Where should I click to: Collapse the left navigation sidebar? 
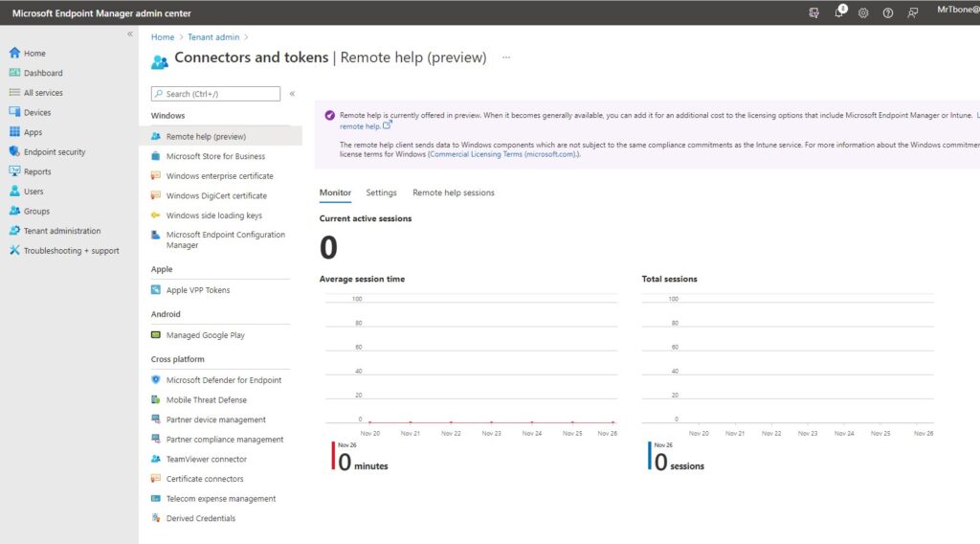click(130, 34)
